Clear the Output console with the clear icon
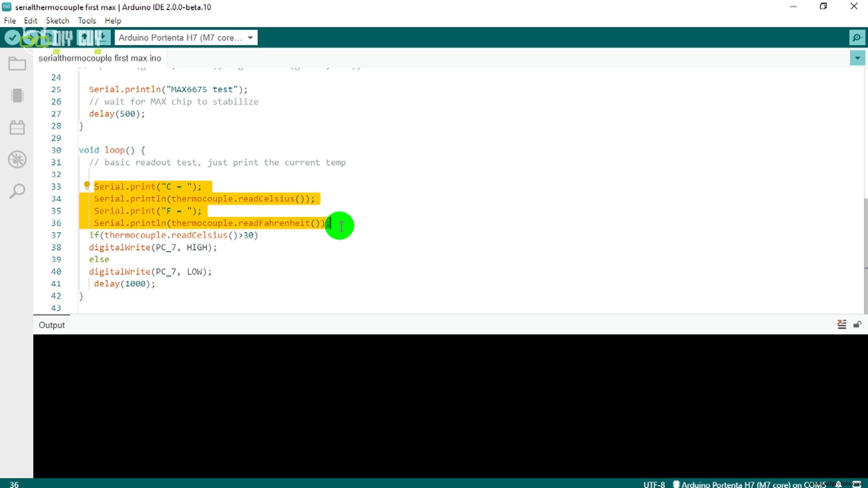 click(841, 324)
